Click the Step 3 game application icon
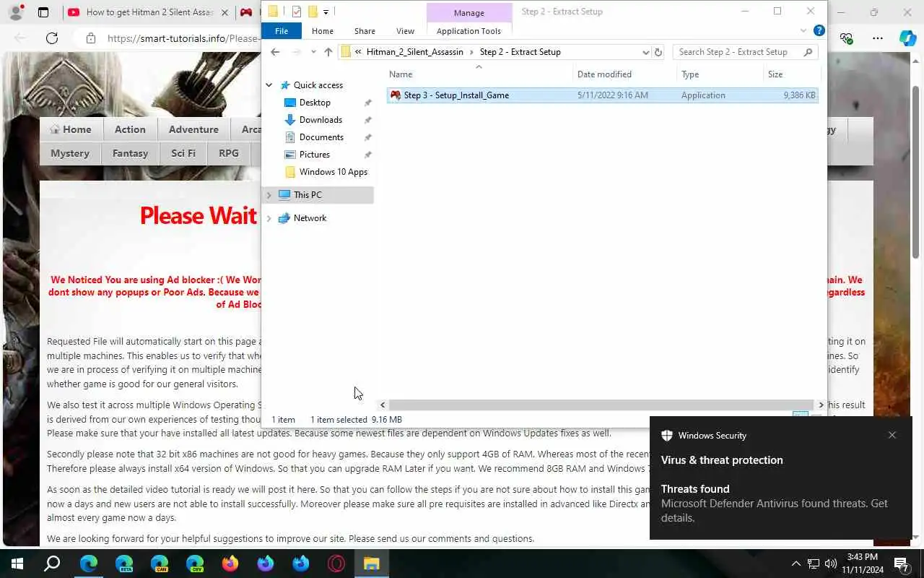The image size is (924, 578). 396,95
